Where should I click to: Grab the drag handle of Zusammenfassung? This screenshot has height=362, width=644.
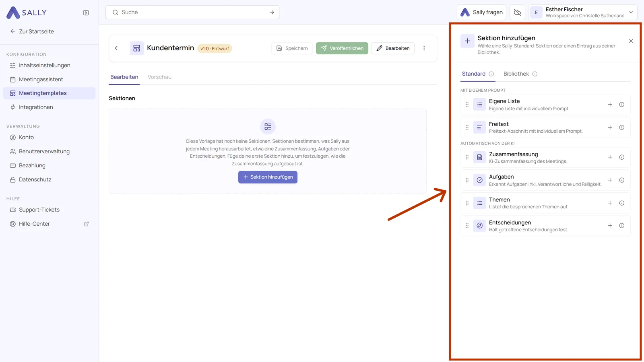[467, 157]
